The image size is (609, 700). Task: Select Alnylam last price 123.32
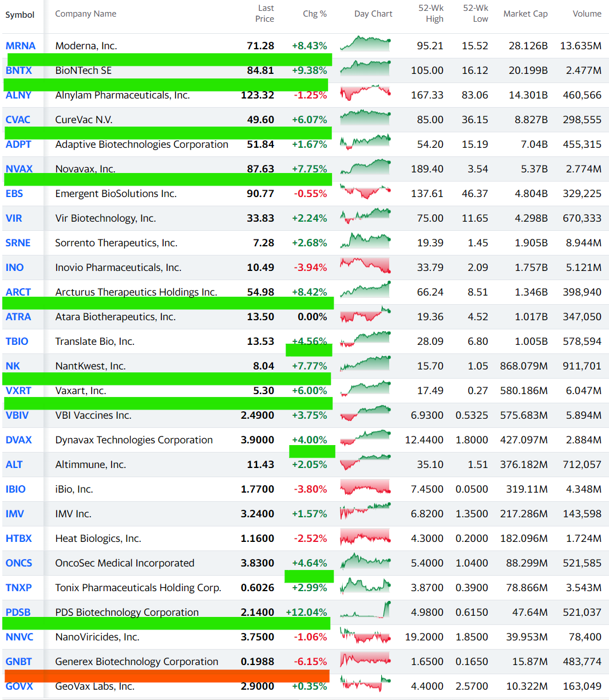(258, 95)
